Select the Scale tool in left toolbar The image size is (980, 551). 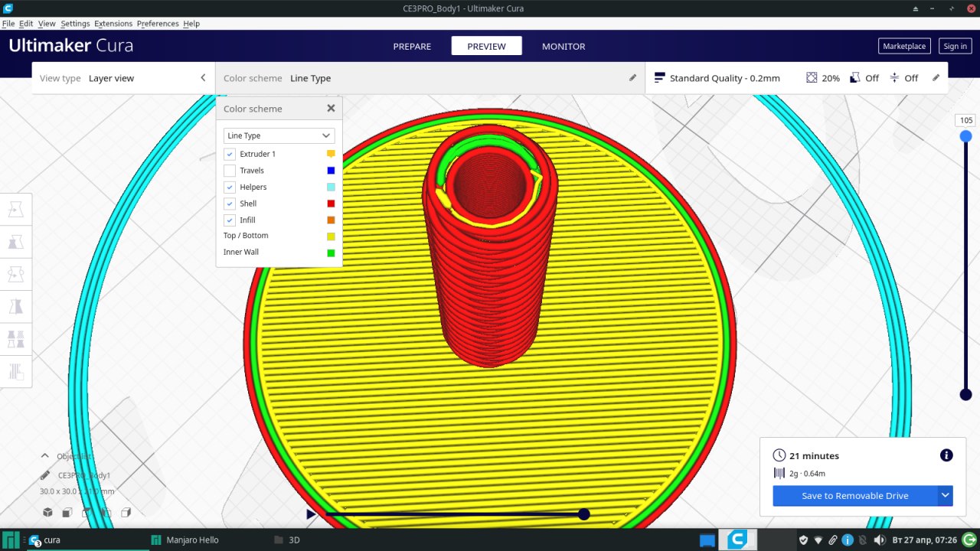[x=15, y=242]
